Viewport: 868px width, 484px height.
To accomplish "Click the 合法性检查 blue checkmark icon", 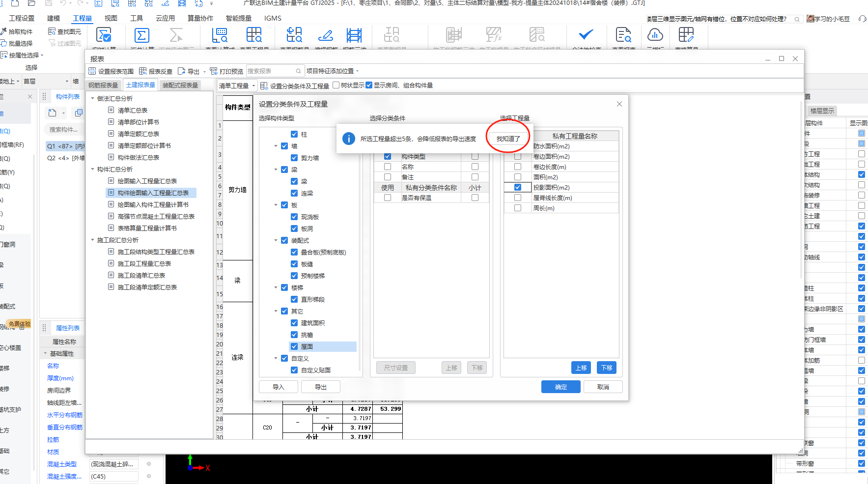I will (586, 35).
